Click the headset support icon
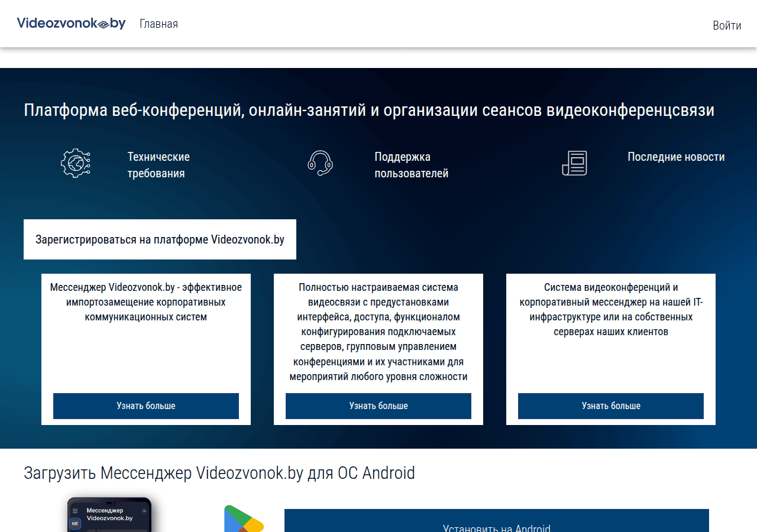This screenshot has height=532, width=757. tap(320, 163)
